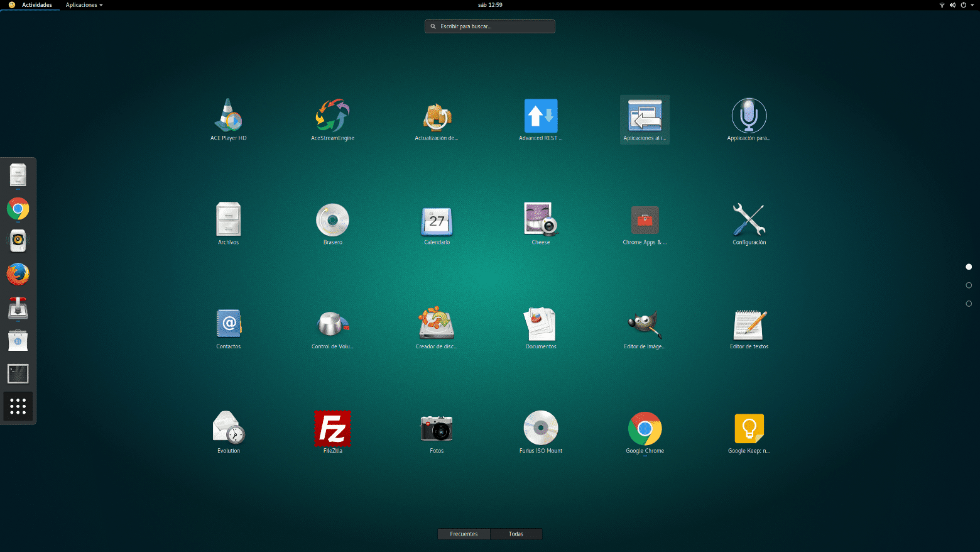Image resolution: width=980 pixels, height=552 pixels.
Task: Open Google Keep notes app
Action: coord(749,428)
